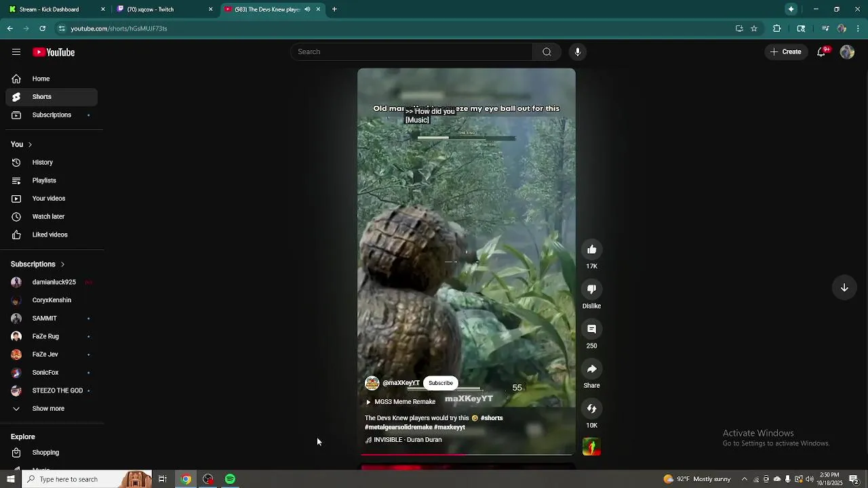
Task: Open Liked videos in the sidebar
Action: [x=52, y=235]
